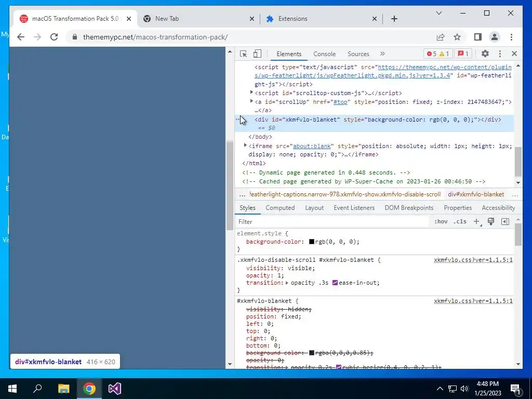Open Chrome three-dot menu
Viewport: 532px width, 399px height.
[x=511, y=37]
